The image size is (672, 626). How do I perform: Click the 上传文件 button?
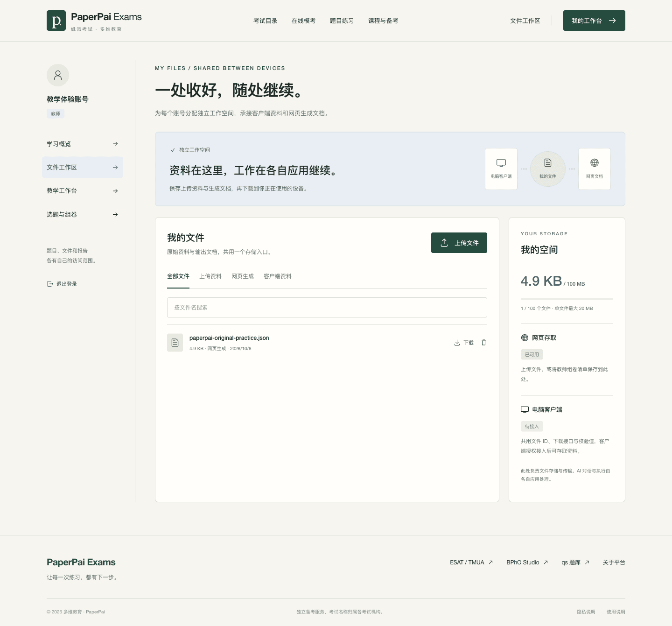pyautogui.click(x=459, y=243)
